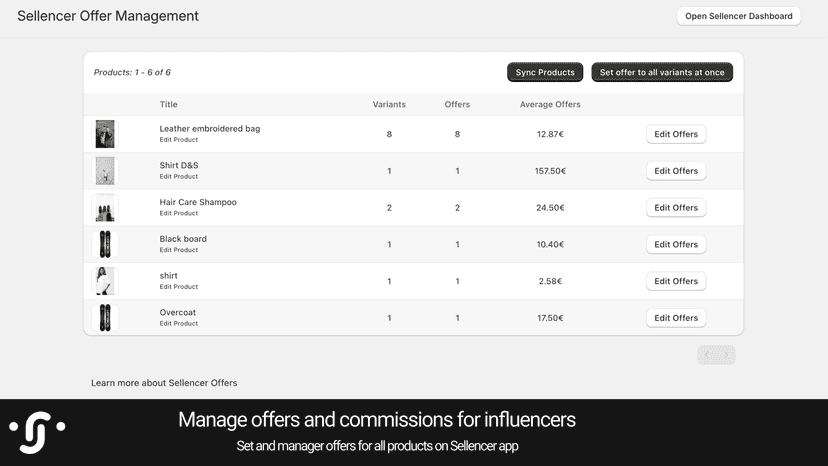Open Edit Product under Leather embroidered bag
The image size is (828, 466).
[178, 140]
